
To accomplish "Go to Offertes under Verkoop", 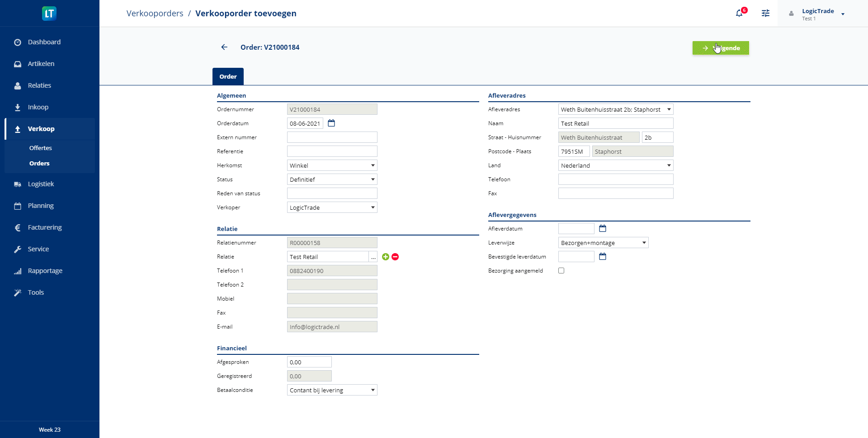I will coord(41,148).
